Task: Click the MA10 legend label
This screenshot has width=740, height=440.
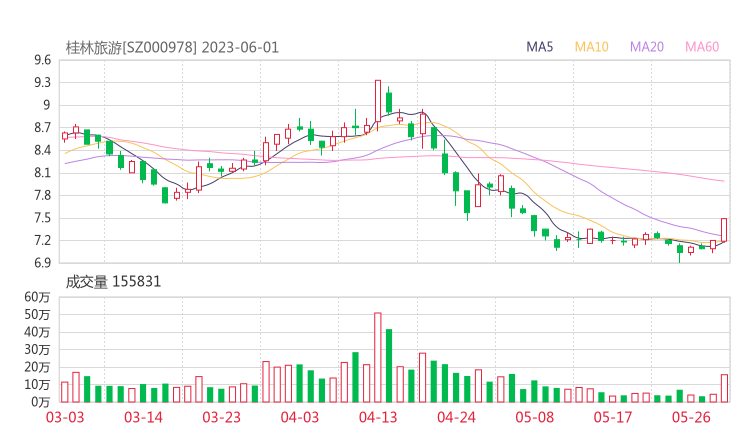Action: pos(591,47)
